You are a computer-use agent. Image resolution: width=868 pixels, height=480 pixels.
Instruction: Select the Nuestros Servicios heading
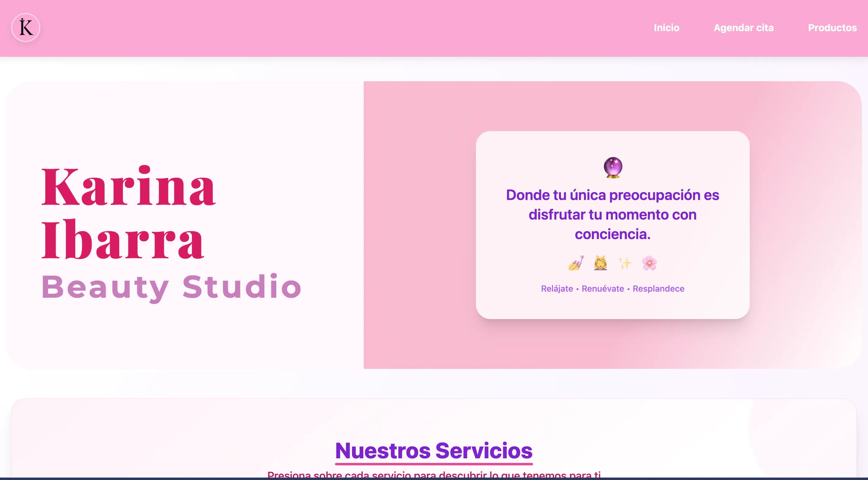(x=434, y=450)
